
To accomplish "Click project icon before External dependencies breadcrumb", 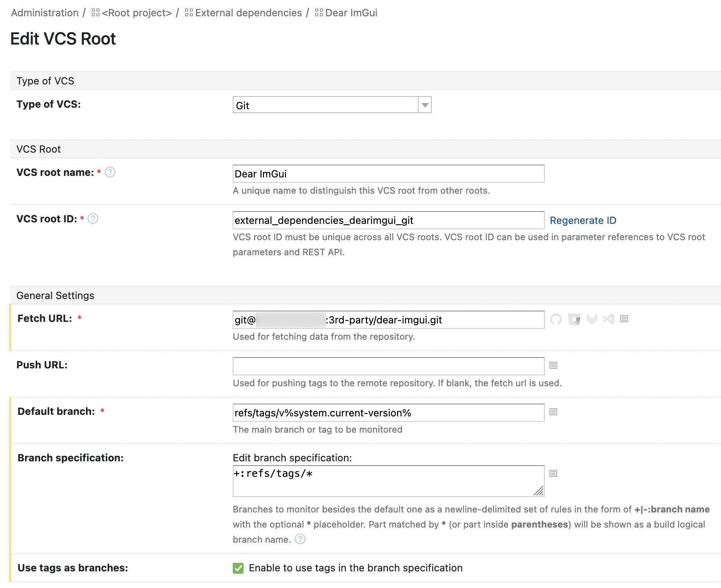I will pos(189,13).
